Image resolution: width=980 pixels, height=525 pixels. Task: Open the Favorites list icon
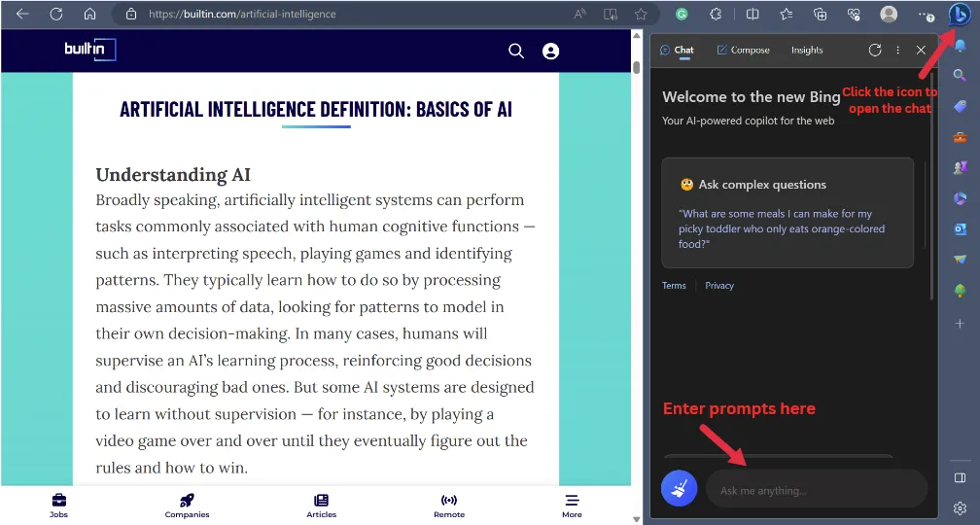(x=787, y=14)
